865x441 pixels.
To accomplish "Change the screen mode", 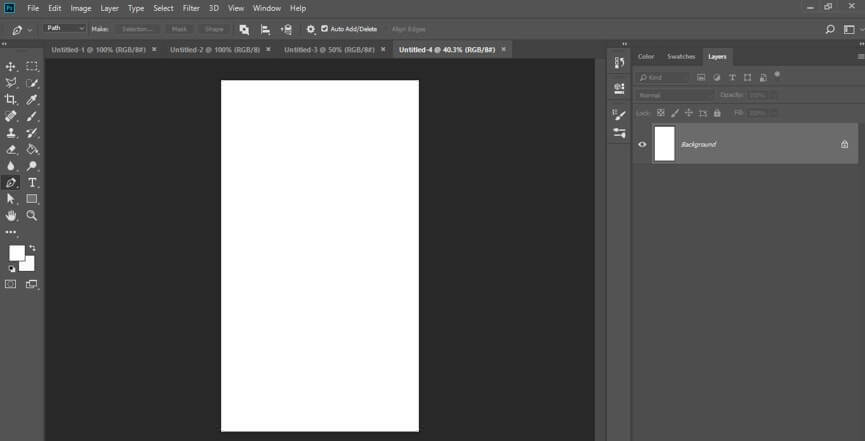I will [x=31, y=284].
